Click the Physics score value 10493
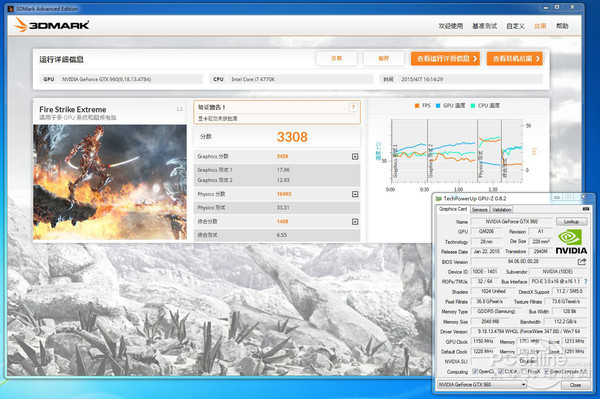This screenshot has height=399, width=600. [284, 194]
